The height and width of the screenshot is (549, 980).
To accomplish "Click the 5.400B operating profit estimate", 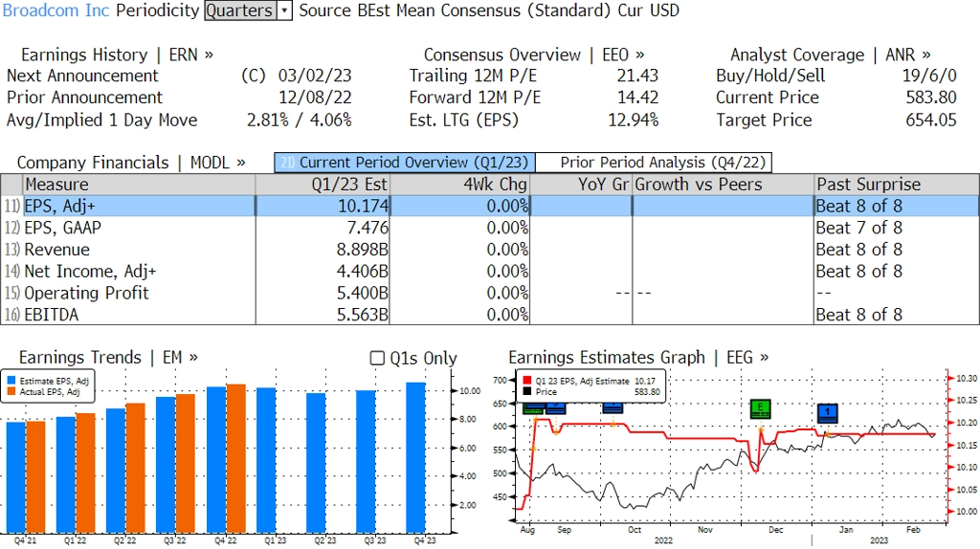I will [363, 293].
